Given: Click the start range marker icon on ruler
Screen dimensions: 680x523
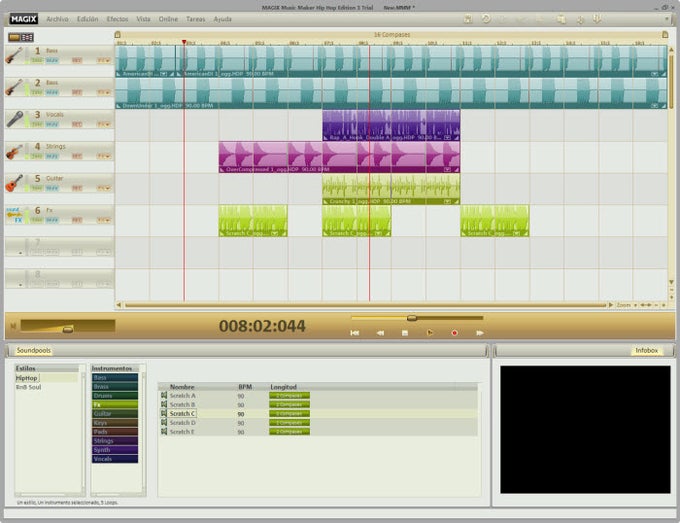Looking at the screenshot, I should coord(118,35).
